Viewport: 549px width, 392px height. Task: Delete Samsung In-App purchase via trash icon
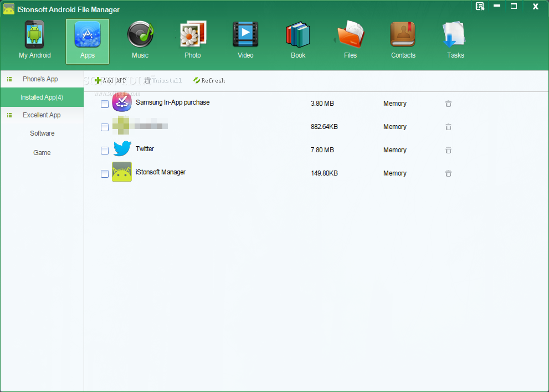pyautogui.click(x=448, y=104)
